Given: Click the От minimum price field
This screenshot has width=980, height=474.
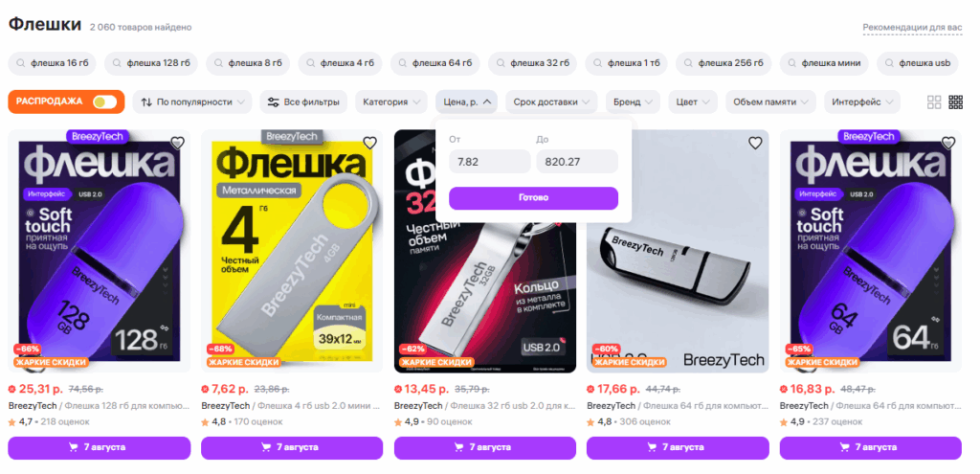Looking at the screenshot, I should point(489,161).
